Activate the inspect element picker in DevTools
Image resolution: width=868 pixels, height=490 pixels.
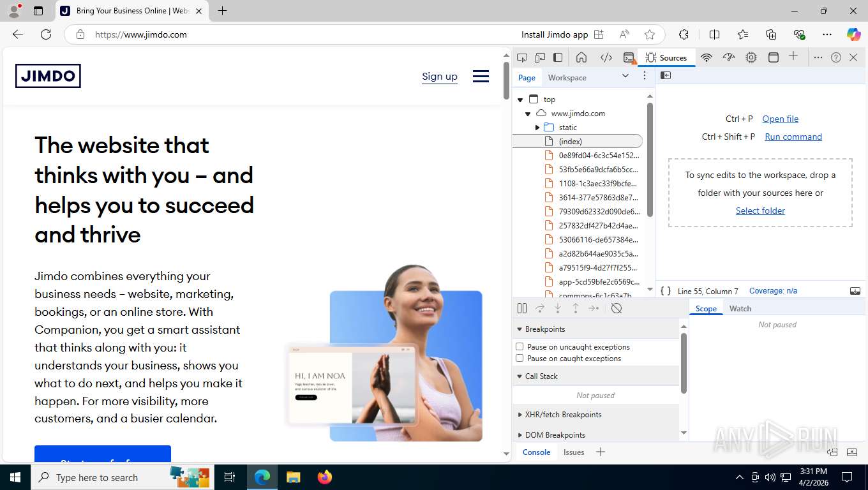tap(522, 57)
